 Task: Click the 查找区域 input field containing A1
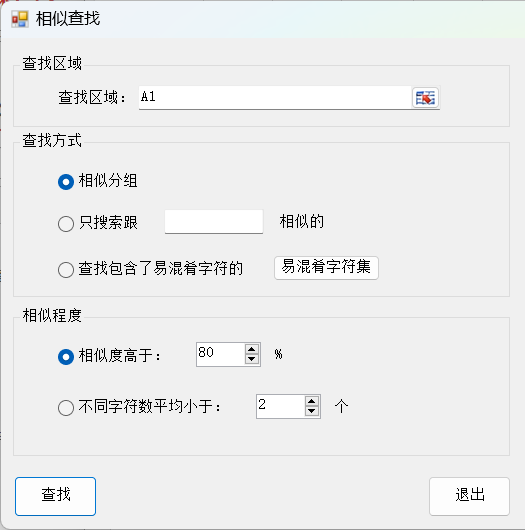pyautogui.click(x=275, y=97)
